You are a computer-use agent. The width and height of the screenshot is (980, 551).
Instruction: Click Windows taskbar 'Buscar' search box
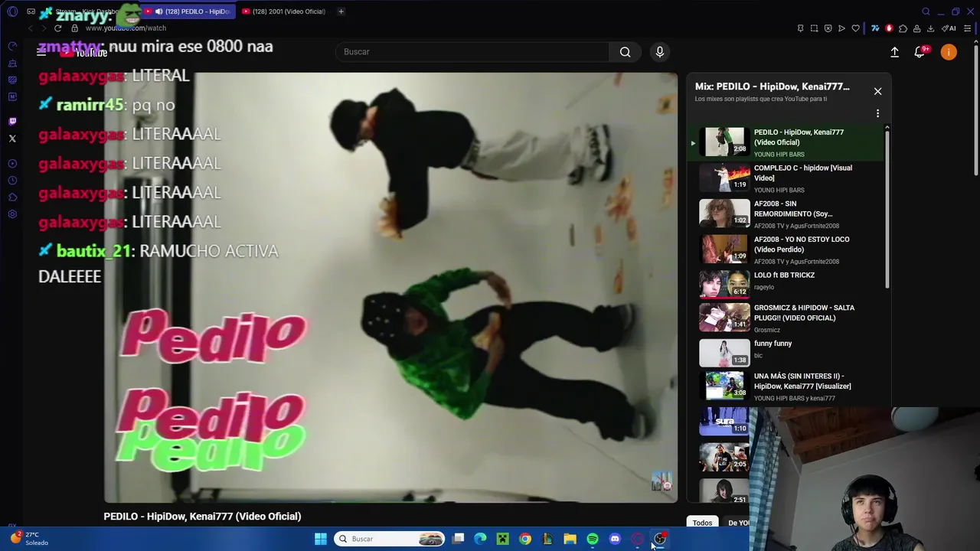point(390,539)
